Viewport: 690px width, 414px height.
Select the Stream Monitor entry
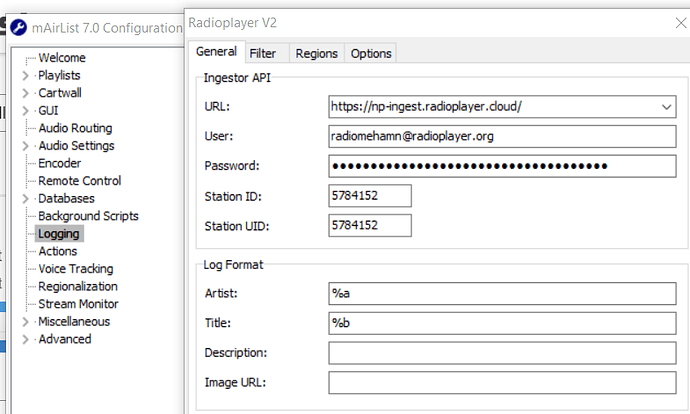(x=78, y=304)
